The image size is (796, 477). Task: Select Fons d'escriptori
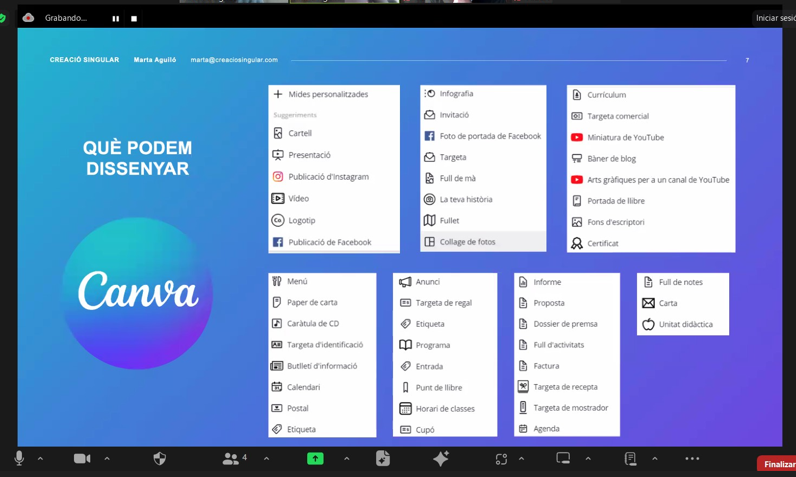tap(608, 222)
